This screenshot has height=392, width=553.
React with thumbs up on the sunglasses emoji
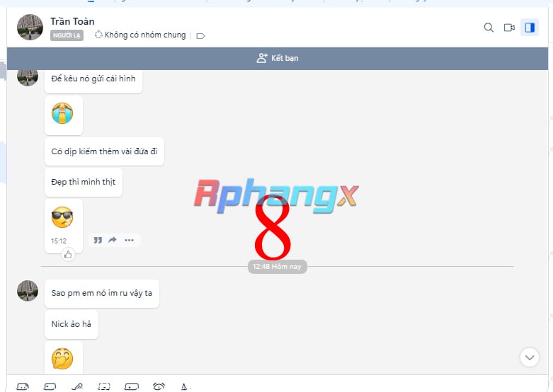68,254
